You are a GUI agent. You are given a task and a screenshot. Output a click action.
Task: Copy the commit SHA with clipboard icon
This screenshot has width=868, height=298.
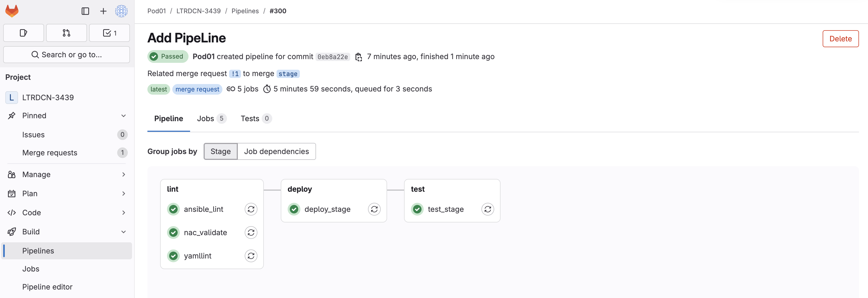click(358, 57)
